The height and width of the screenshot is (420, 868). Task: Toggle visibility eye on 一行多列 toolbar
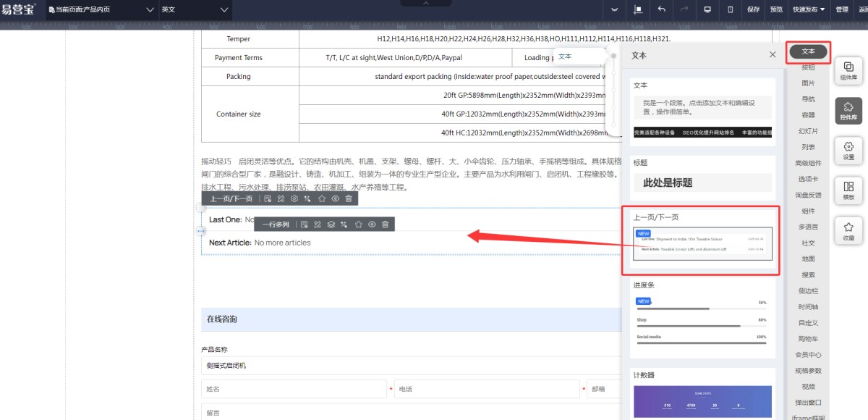(372, 224)
